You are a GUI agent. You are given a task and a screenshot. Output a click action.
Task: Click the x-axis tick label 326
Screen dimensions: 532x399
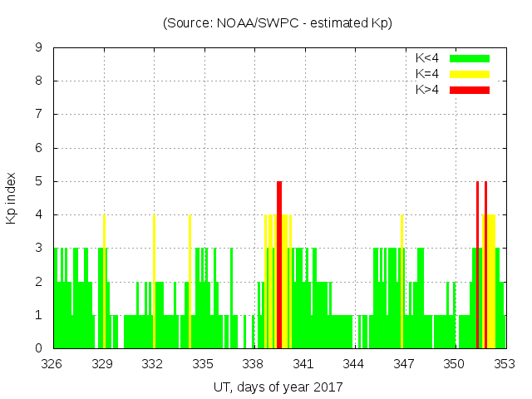tap(52, 364)
